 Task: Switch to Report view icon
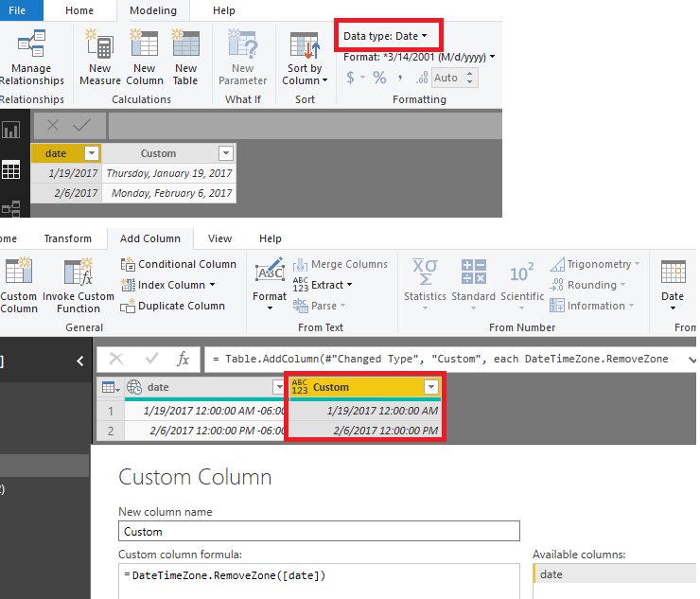10,130
